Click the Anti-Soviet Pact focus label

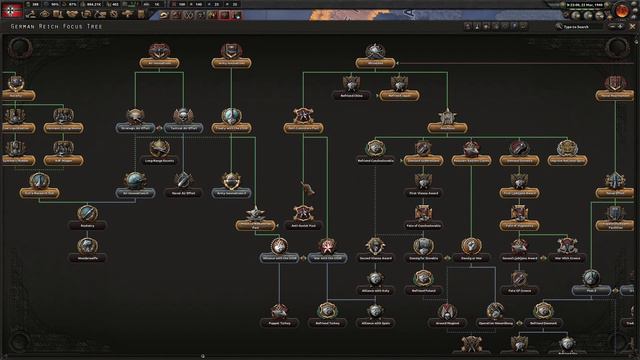[303, 226]
